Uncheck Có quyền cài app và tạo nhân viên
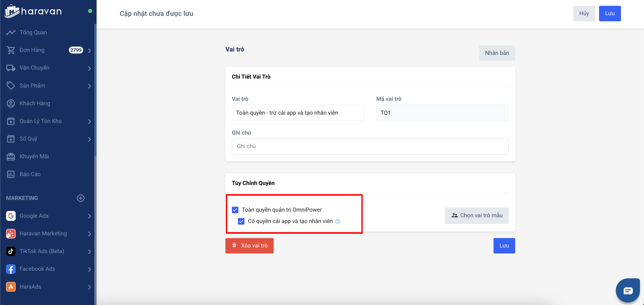644x305 pixels. [x=241, y=221]
